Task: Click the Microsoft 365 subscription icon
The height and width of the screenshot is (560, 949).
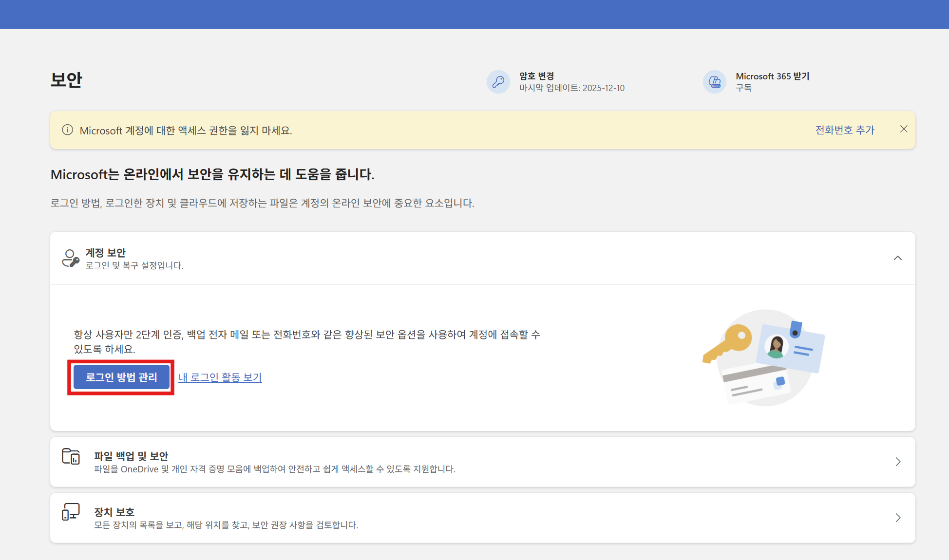Action: click(x=714, y=82)
